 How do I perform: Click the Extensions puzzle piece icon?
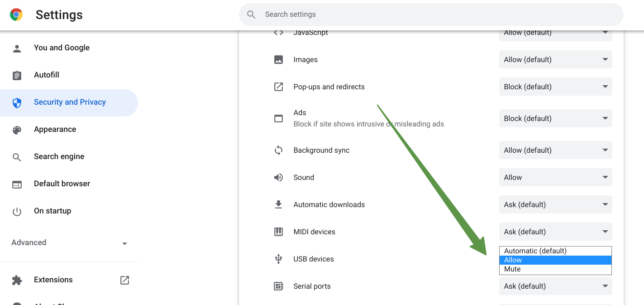click(17, 280)
